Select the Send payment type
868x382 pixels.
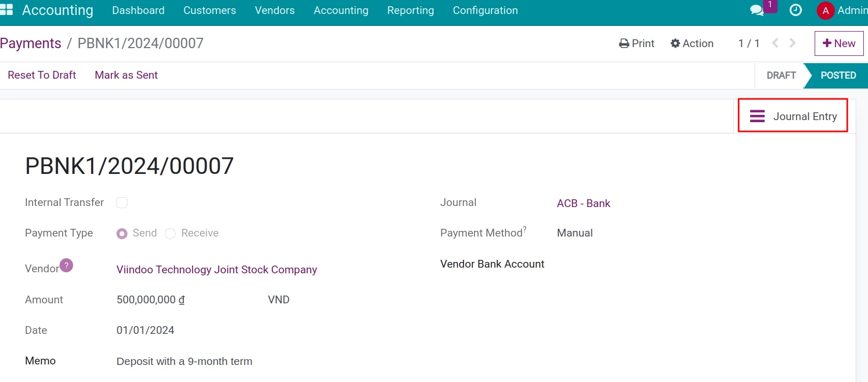tap(122, 233)
